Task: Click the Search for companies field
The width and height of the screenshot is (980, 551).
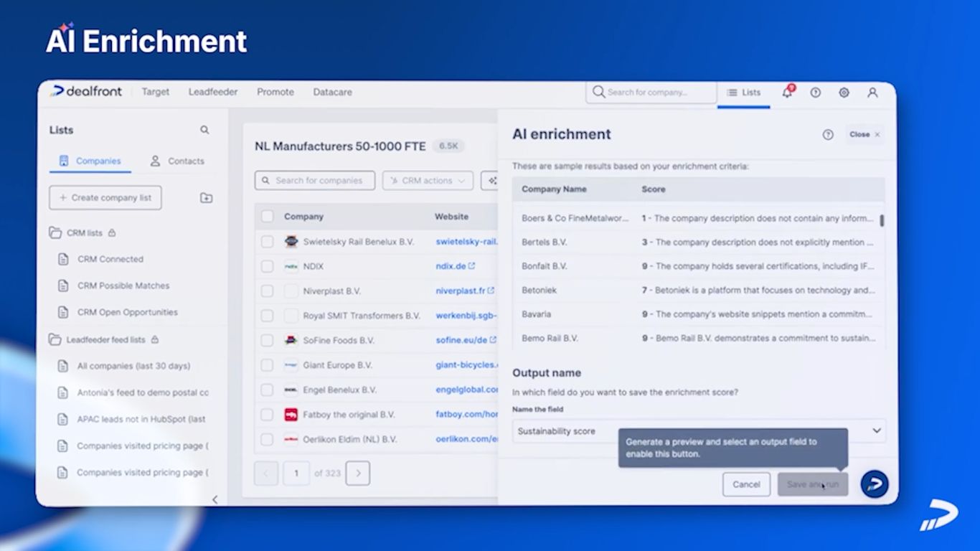Action: 315,181
